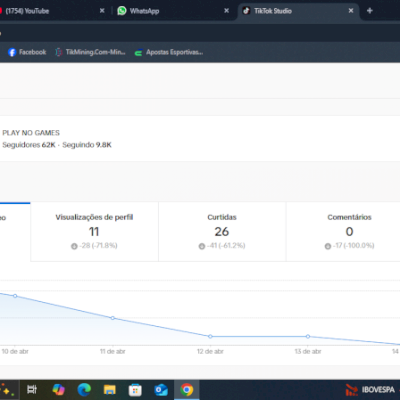Click the Seguidores 62K text
The width and height of the screenshot is (400, 400).
(x=29, y=145)
